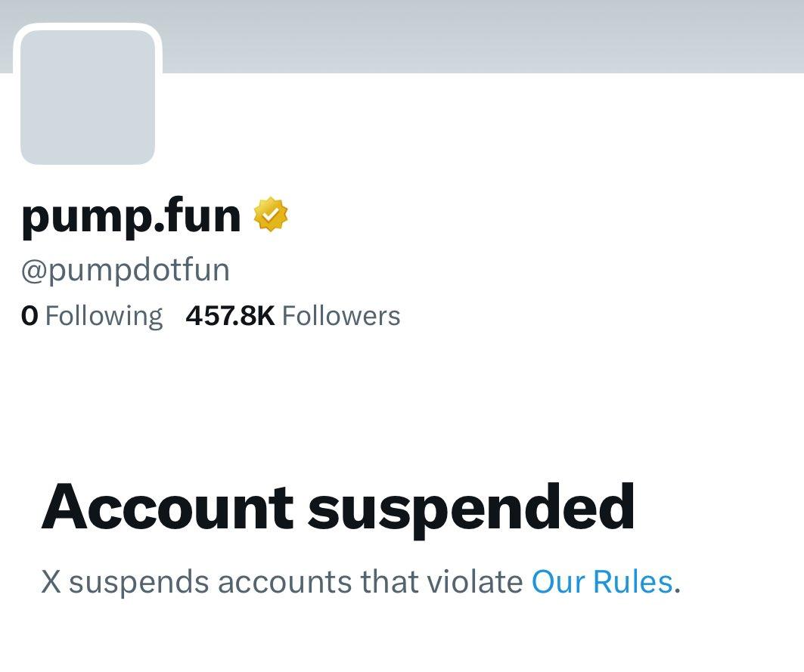Viewport: 804px width, 672px height.
Task: Click the "X" starting the suspension notice
Action: click(x=51, y=582)
